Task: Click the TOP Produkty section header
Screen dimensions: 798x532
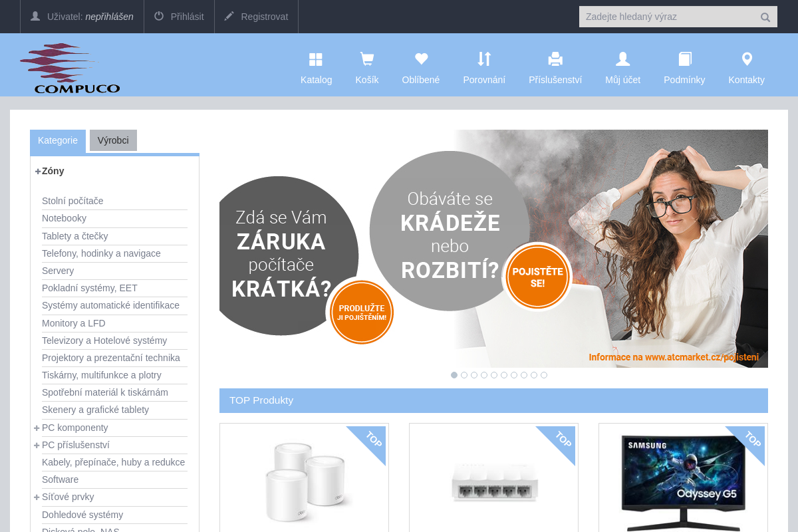Action: 493,400
